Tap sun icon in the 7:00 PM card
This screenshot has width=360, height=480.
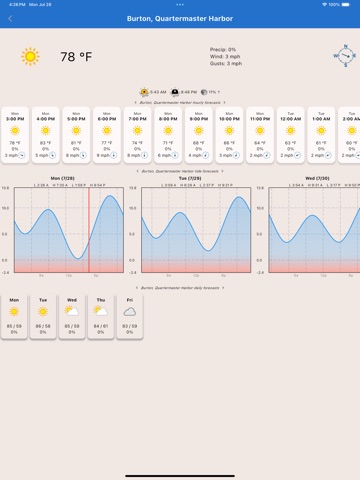point(138,131)
